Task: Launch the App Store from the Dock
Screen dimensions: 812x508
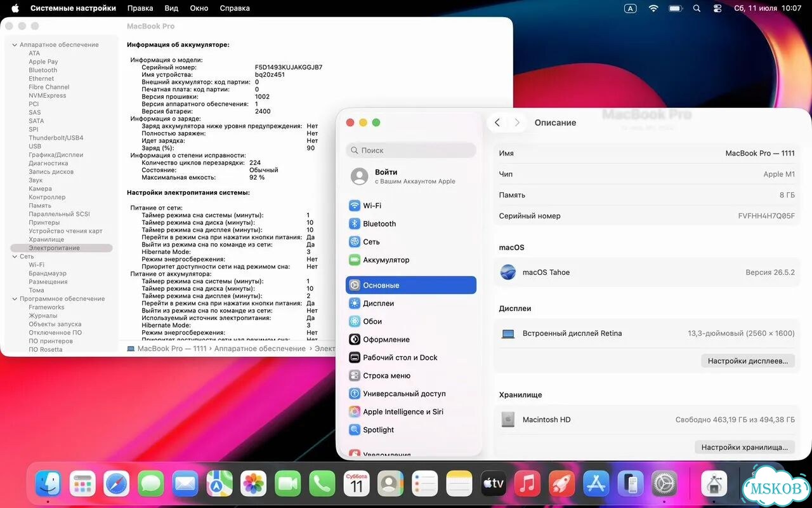Action: coord(596,484)
